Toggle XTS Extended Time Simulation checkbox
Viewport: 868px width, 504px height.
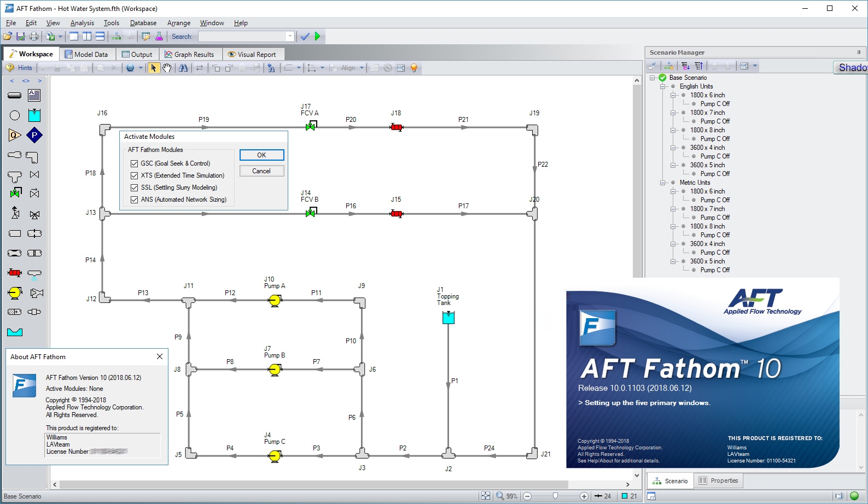coord(134,175)
